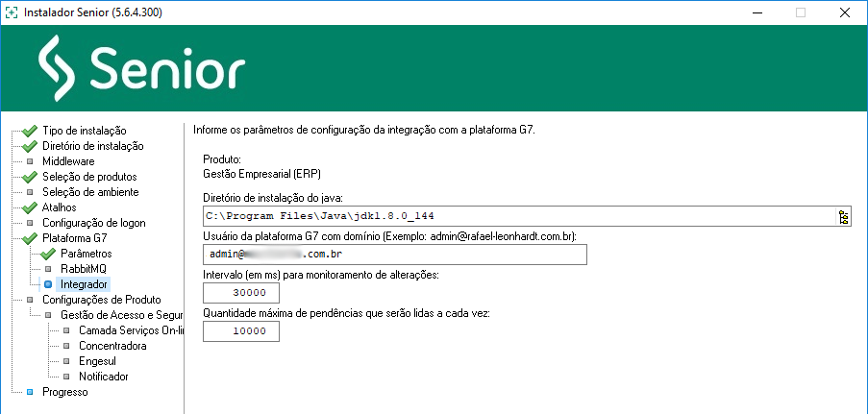The width and height of the screenshot is (868, 414).
Task: Close the Instalador Senior window
Action: pos(844,12)
